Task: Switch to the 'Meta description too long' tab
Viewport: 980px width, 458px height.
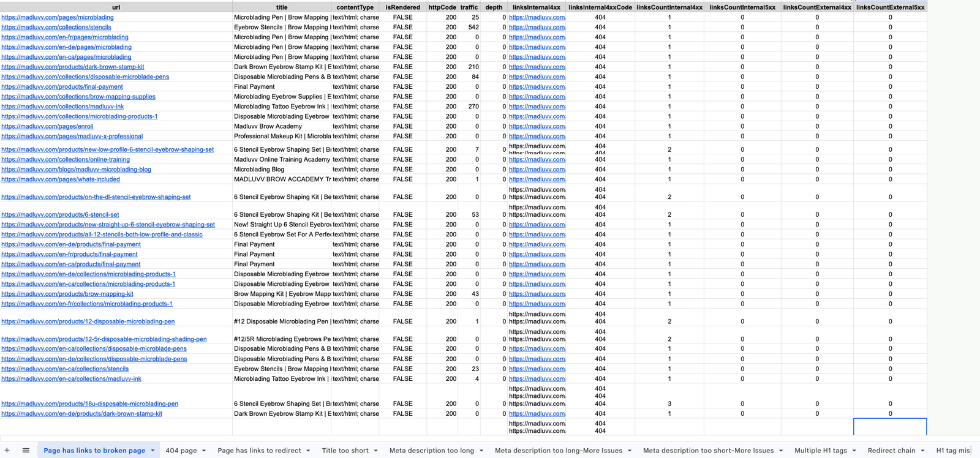Action: (x=431, y=451)
